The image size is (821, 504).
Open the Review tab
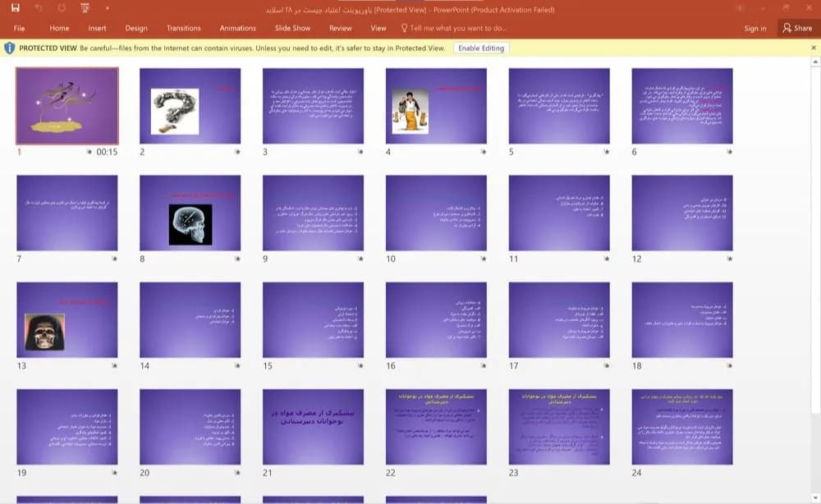point(341,28)
